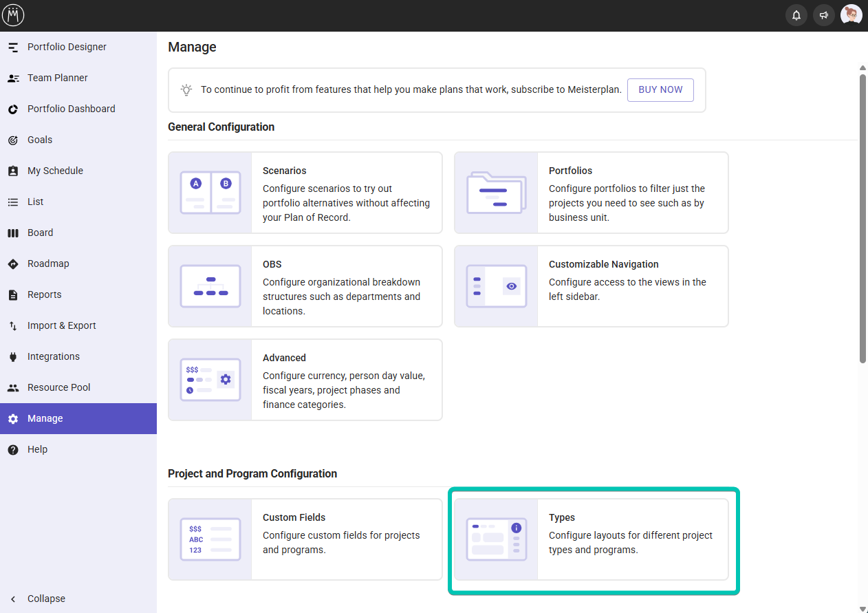The height and width of the screenshot is (613, 868).
Task: Open the Scenarios configuration card
Action: (305, 193)
